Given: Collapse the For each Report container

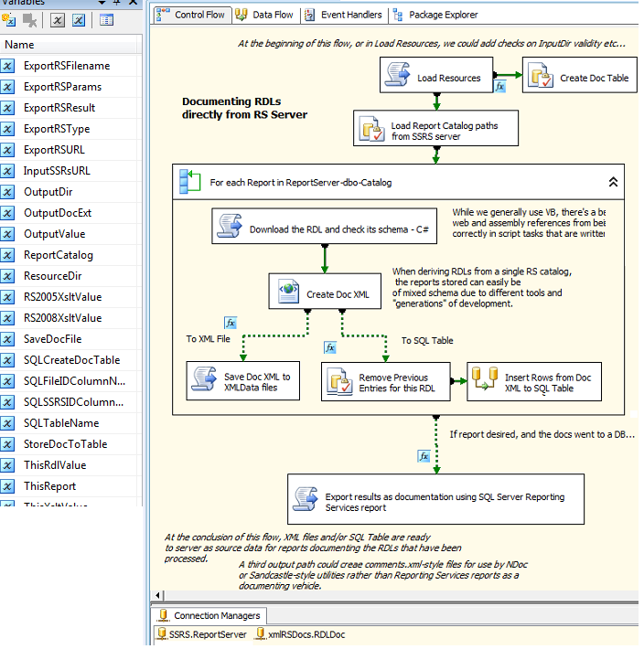Looking at the screenshot, I should pos(613,182).
